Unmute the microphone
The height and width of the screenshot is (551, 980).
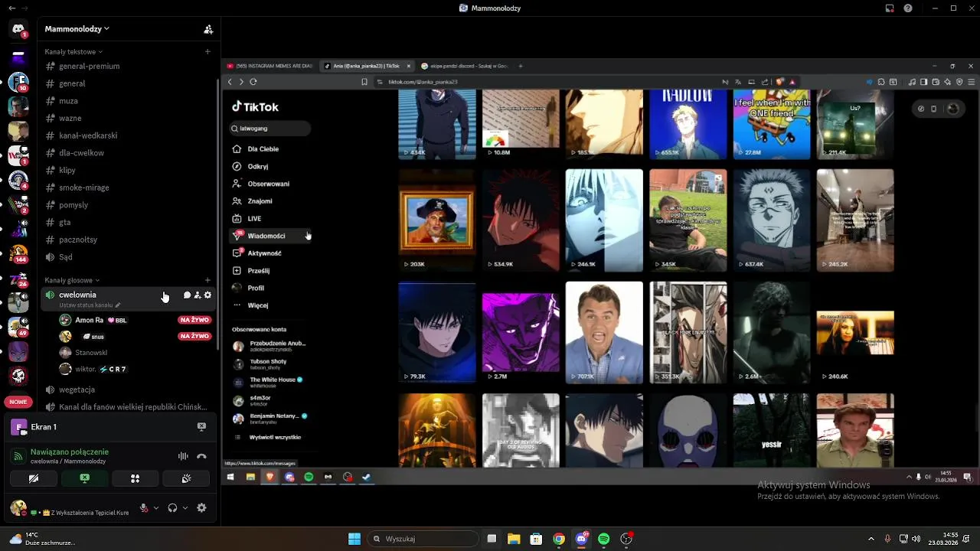click(143, 507)
